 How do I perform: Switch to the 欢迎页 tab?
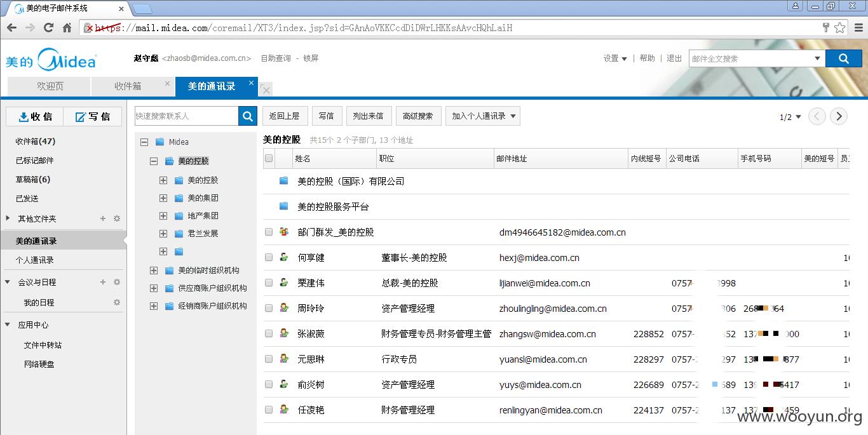pyautogui.click(x=50, y=86)
